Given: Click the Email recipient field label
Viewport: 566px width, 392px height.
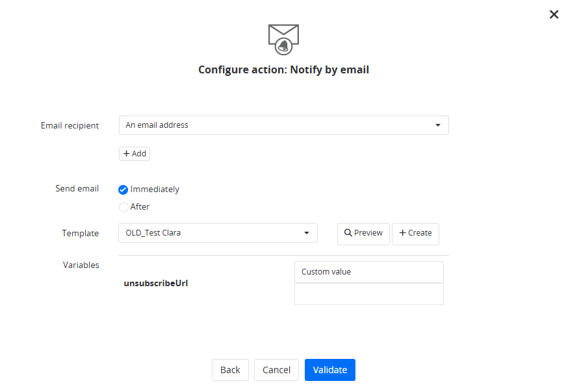Looking at the screenshot, I should 70,125.
